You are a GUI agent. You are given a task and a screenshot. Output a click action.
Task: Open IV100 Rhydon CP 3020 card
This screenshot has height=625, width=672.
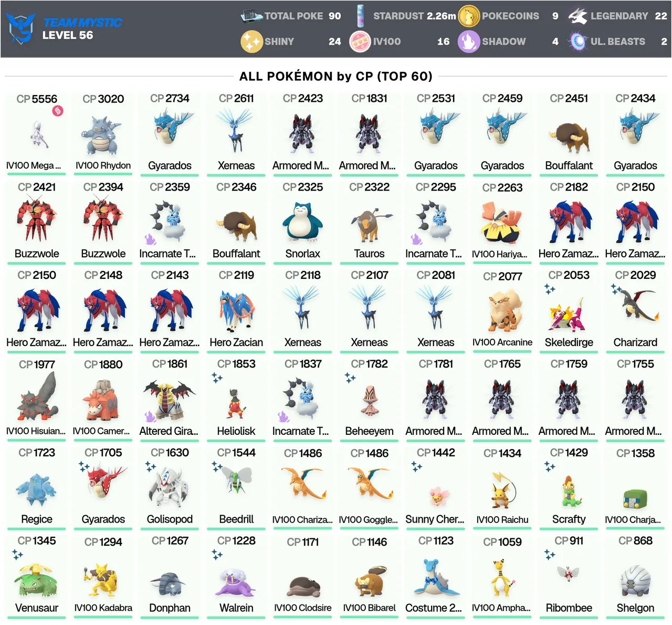103,134
